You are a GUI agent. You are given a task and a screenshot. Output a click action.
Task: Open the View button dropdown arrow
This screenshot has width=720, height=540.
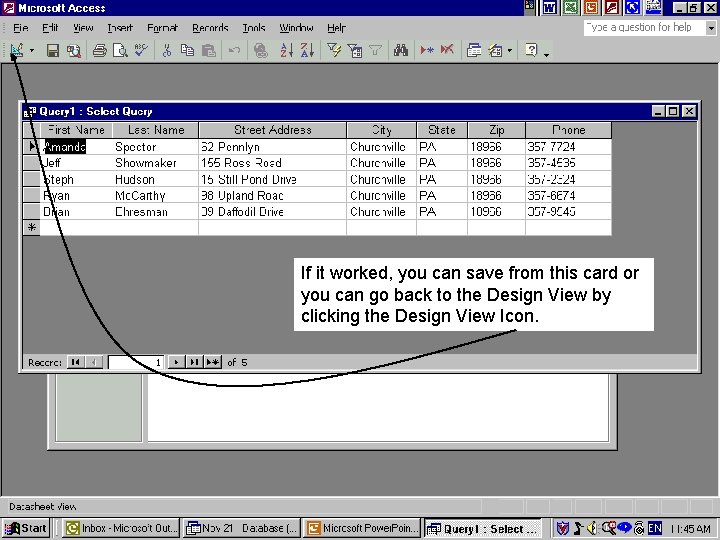click(x=32, y=51)
